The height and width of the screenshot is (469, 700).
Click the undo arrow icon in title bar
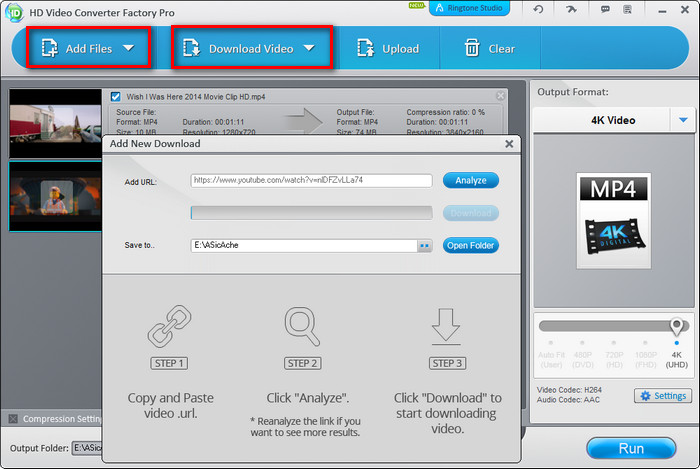click(x=538, y=9)
